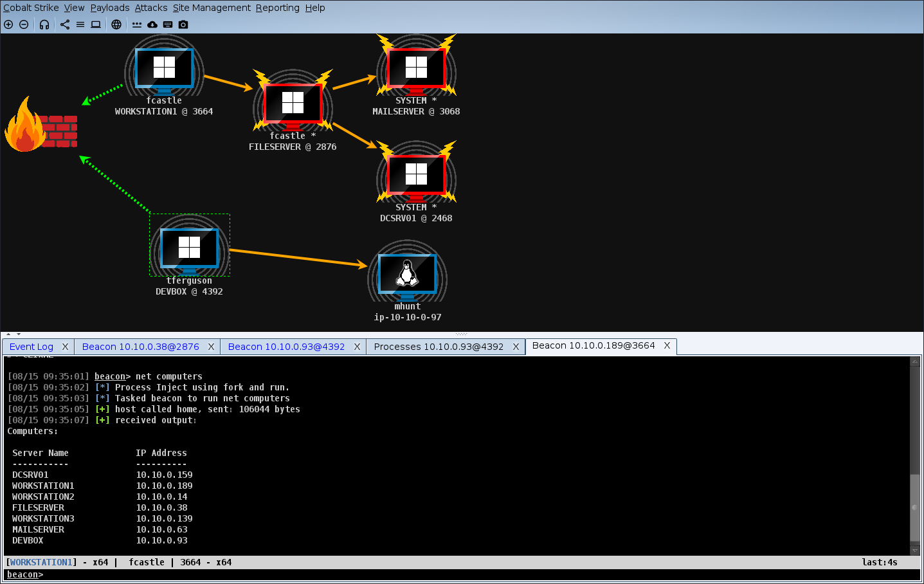Click the globe web icon in toolbar

coord(116,24)
